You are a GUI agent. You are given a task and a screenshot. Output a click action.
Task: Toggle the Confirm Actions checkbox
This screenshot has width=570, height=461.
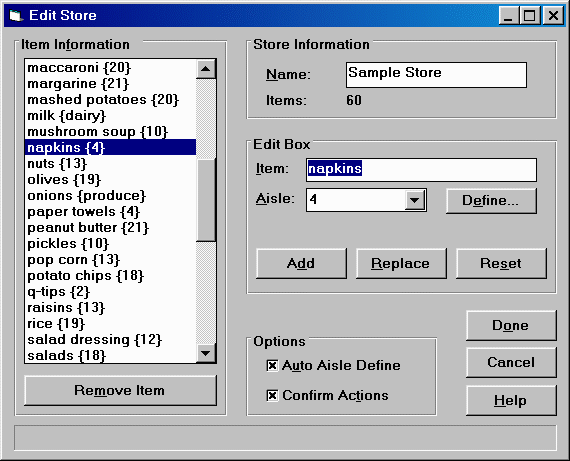[272, 395]
